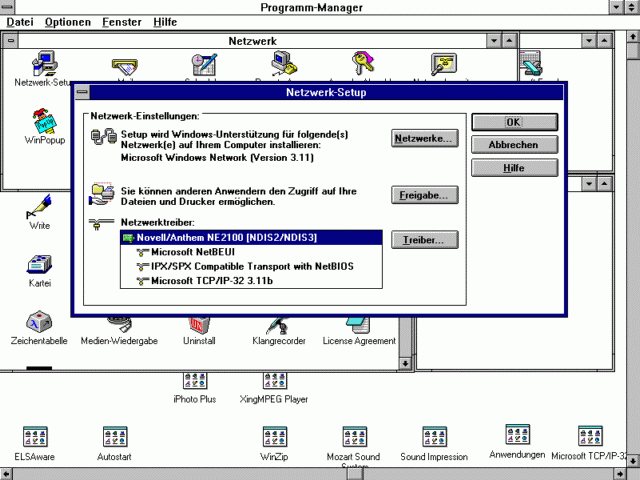This screenshot has width=640, height=480.
Task: Click the Netzwerke... button
Action: [x=425, y=139]
